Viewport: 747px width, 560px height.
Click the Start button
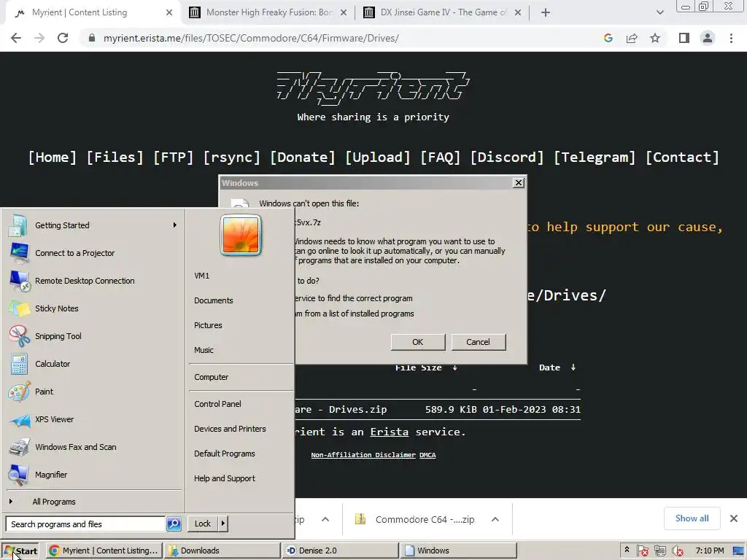[20, 551]
